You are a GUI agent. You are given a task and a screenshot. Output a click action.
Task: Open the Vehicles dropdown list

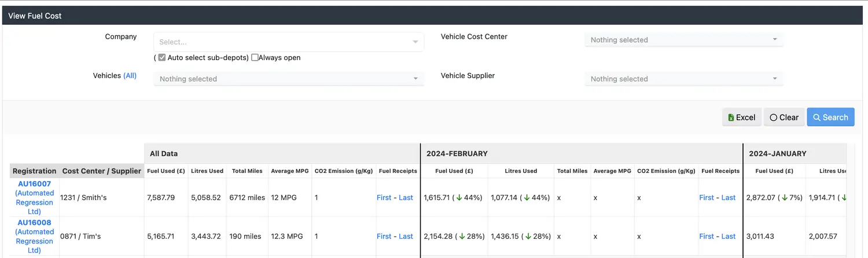[x=288, y=79]
